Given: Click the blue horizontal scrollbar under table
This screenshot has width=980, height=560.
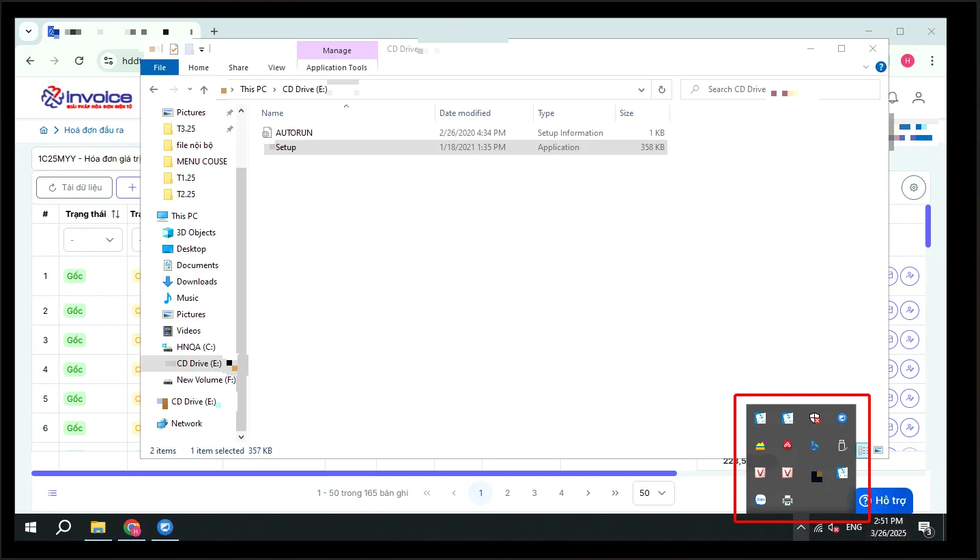Looking at the screenshot, I should tap(354, 473).
